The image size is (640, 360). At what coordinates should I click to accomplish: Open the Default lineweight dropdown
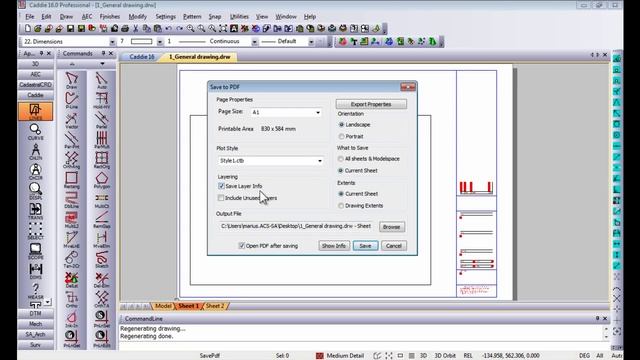pyautogui.click(x=311, y=42)
